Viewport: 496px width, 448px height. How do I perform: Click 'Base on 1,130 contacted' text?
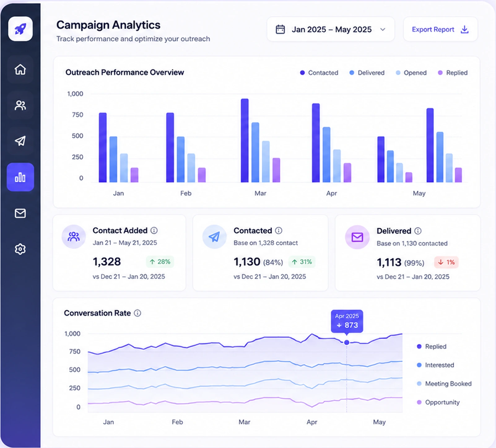point(412,244)
